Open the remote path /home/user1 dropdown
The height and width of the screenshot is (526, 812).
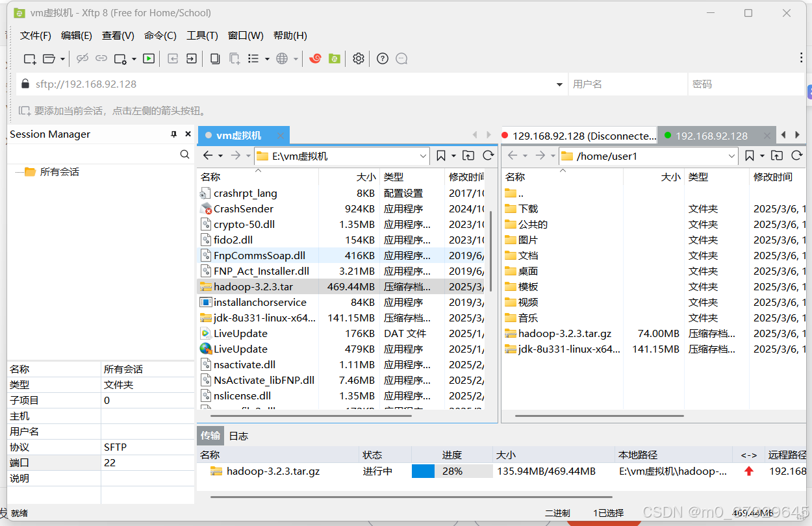click(x=731, y=156)
